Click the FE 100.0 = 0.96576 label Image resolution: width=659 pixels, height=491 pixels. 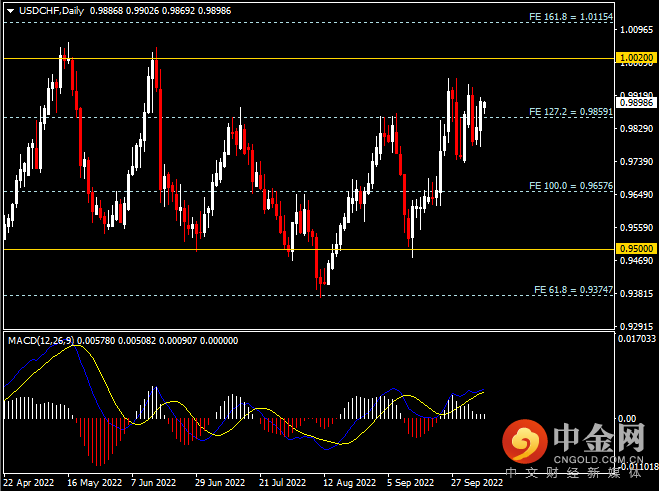571,186
